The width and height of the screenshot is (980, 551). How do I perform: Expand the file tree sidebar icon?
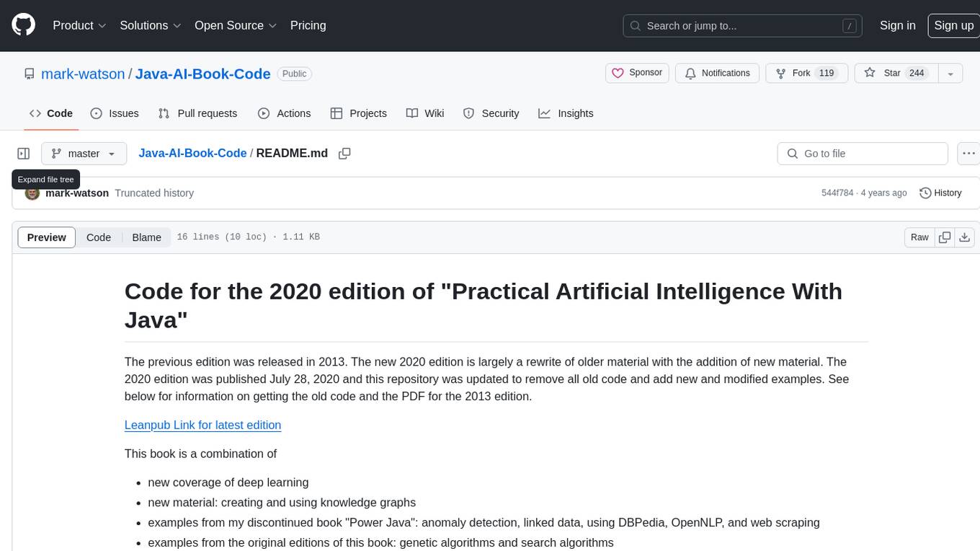pyautogui.click(x=24, y=154)
